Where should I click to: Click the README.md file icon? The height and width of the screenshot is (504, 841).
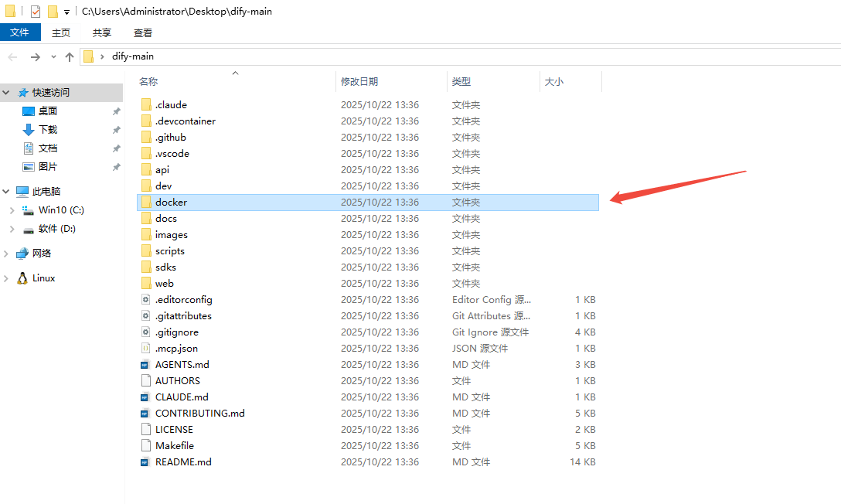click(145, 462)
